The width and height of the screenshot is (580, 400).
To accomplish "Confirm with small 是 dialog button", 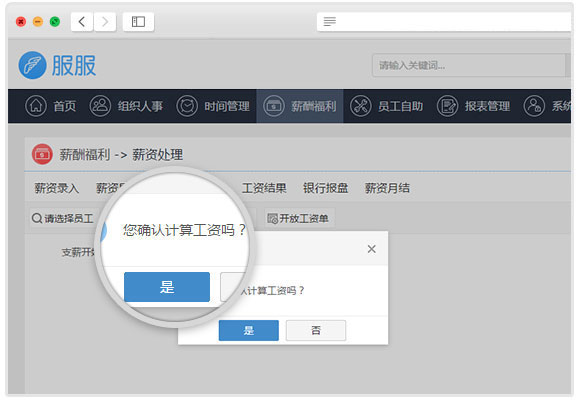I will pos(249,330).
